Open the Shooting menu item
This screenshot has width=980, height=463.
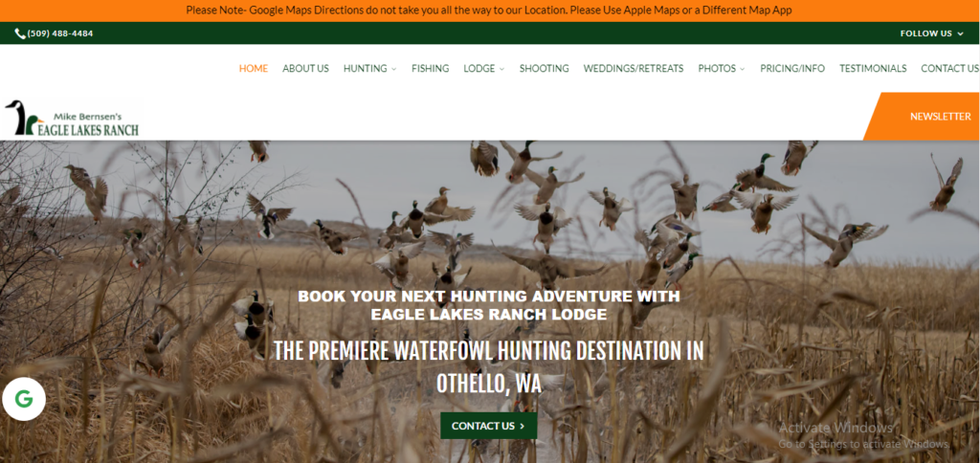[545, 69]
